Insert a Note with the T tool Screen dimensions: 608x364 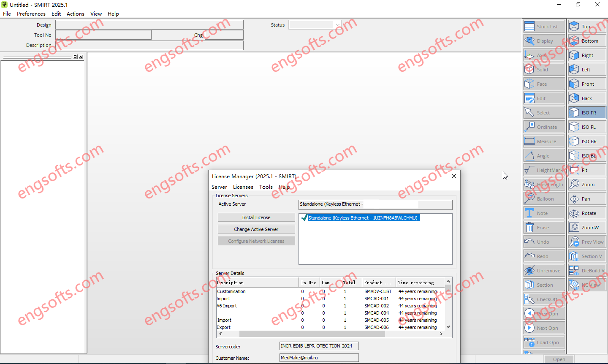pos(544,213)
